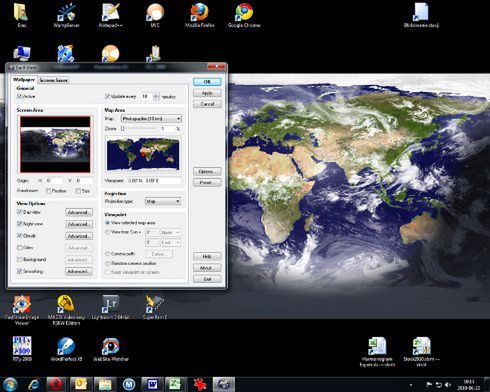Toggle the Clouds checkbox
490x392 pixels.
[x=19, y=236]
